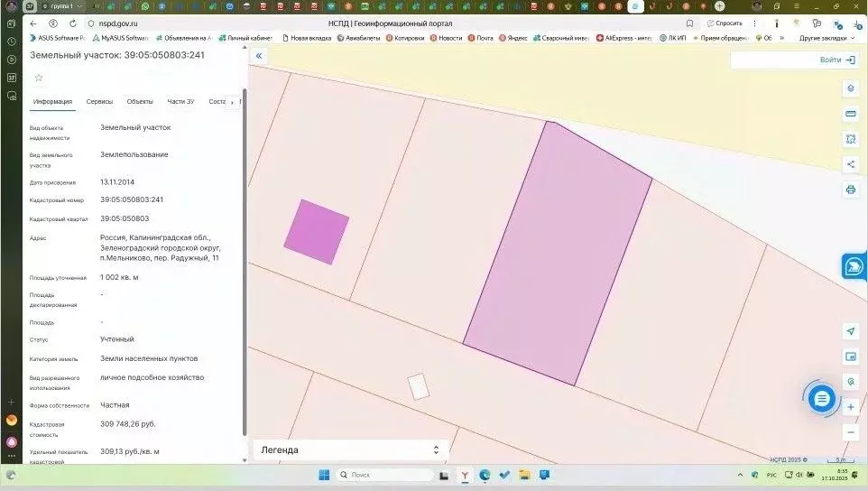The width and height of the screenshot is (868, 491).
Task: Switch to the Сервисы tab
Action: click(x=99, y=102)
